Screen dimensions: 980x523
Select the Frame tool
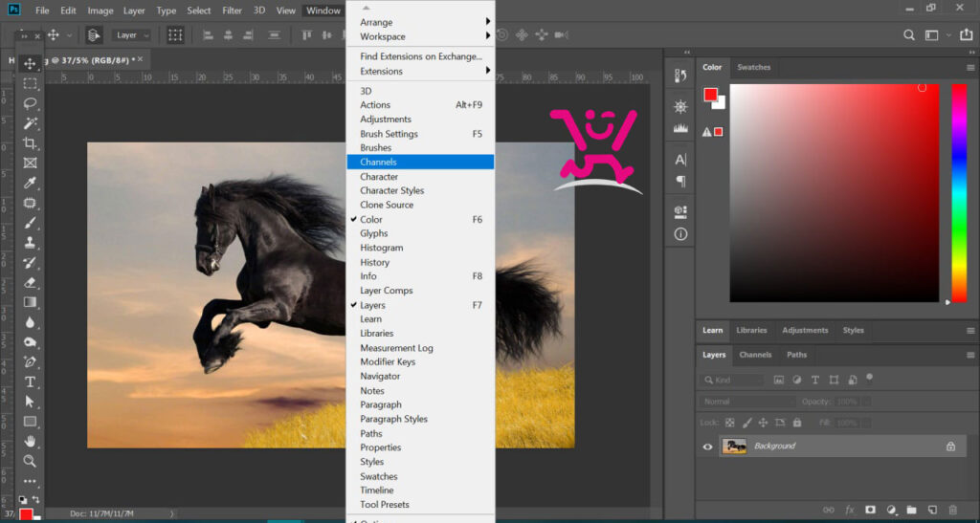(30, 163)
